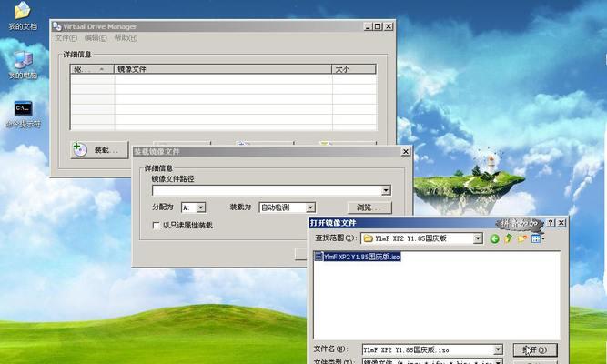This screenshot has width=607, height=364.
Task: Close the 打开镜像文件 dialog
Action: tap(561, 223)
